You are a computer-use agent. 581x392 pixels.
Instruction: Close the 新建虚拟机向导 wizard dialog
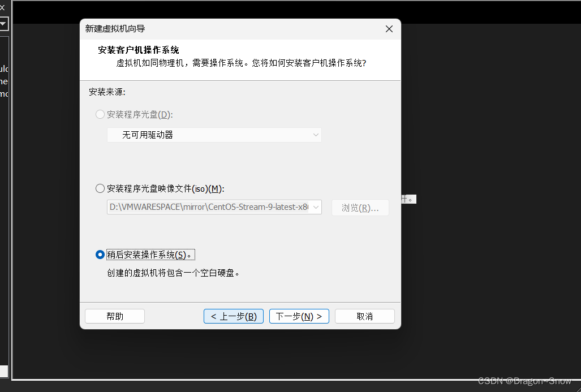389,28
